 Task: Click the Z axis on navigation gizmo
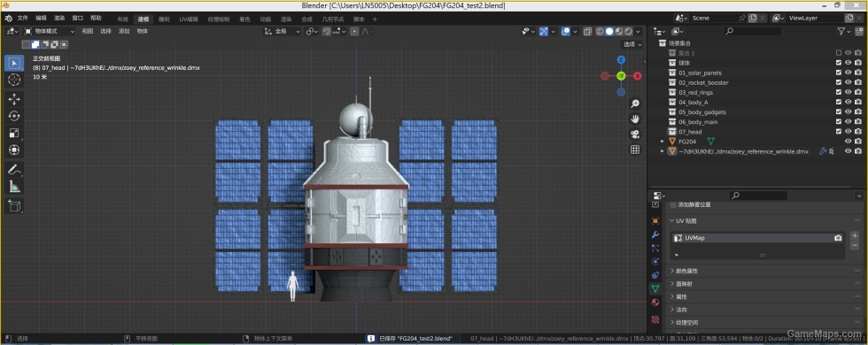tap(621, 59)
